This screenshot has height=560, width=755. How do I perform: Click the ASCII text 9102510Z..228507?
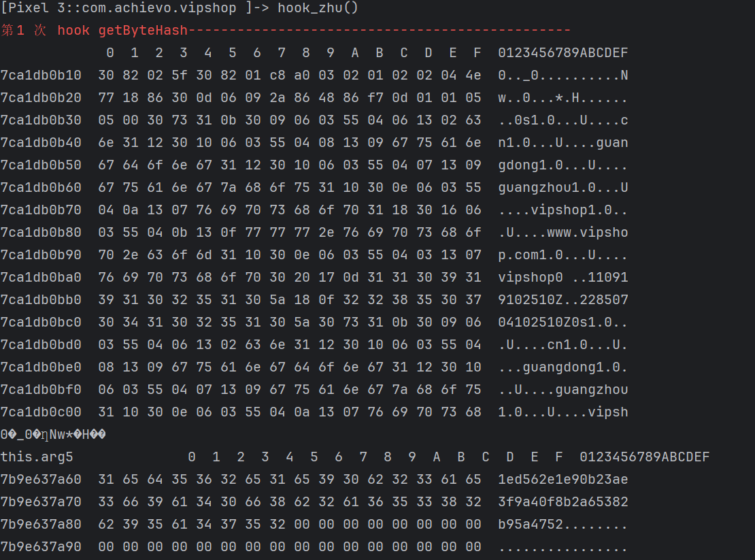click(563, 300)
